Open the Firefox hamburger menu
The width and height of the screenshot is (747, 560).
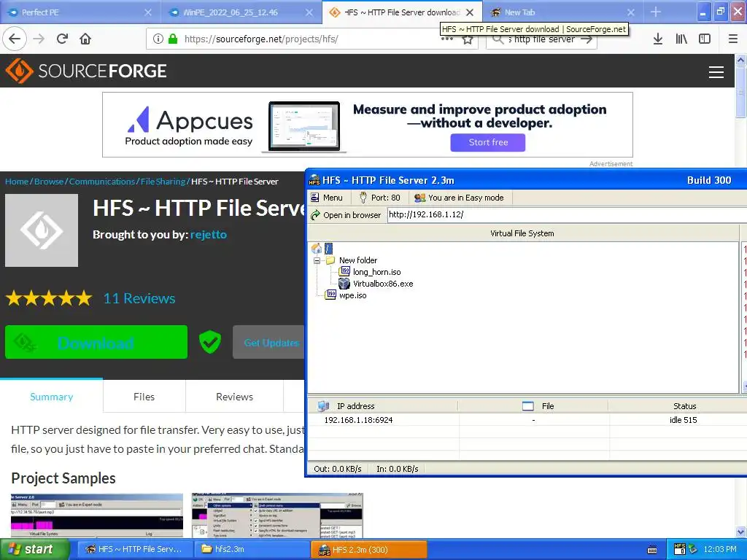pos(733,39)
